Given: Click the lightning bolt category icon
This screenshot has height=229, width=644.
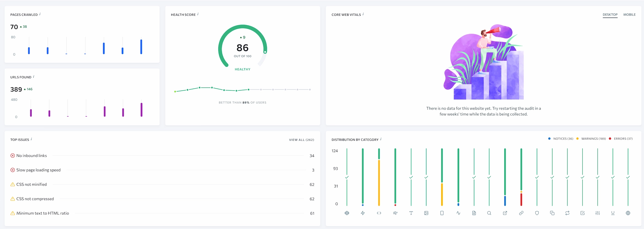Looking at the screenshot, I should 363,213.
